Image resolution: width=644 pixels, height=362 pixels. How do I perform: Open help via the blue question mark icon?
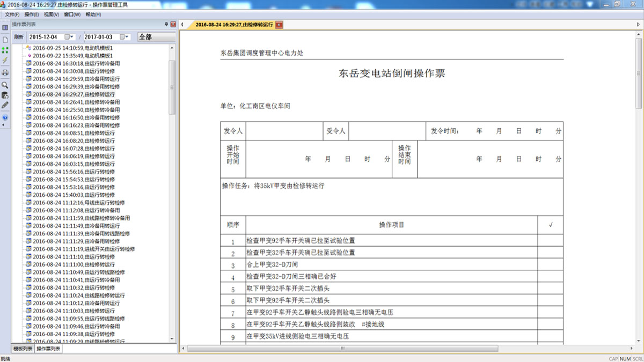[5, 117]
